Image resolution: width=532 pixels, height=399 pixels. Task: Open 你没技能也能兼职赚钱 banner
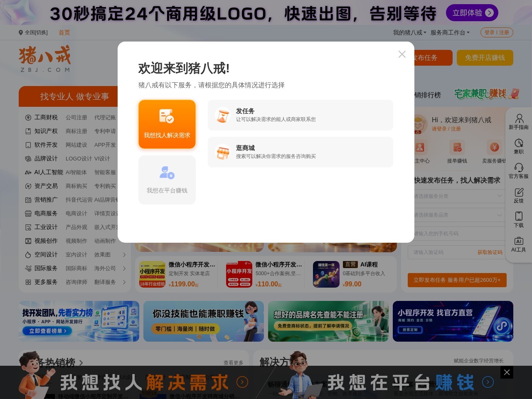[x=204, y=321]
